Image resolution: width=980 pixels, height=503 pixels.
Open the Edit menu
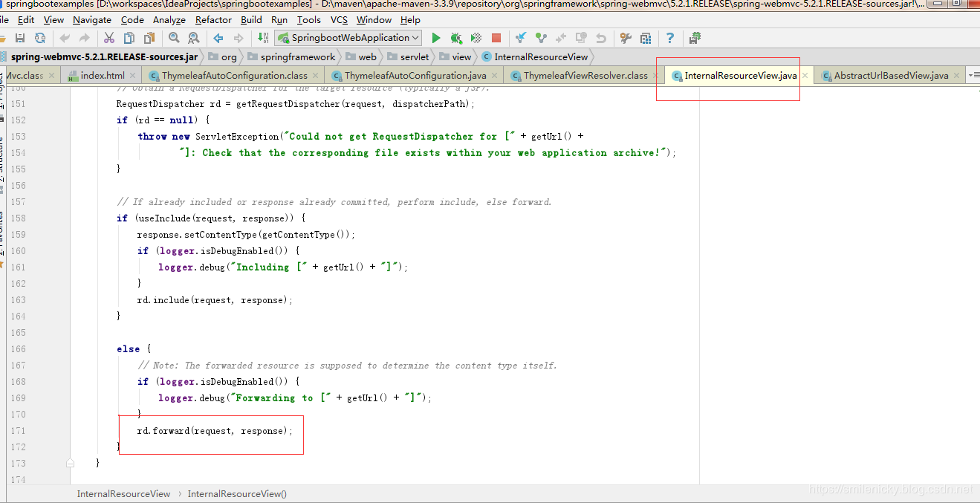click(26, 20)
